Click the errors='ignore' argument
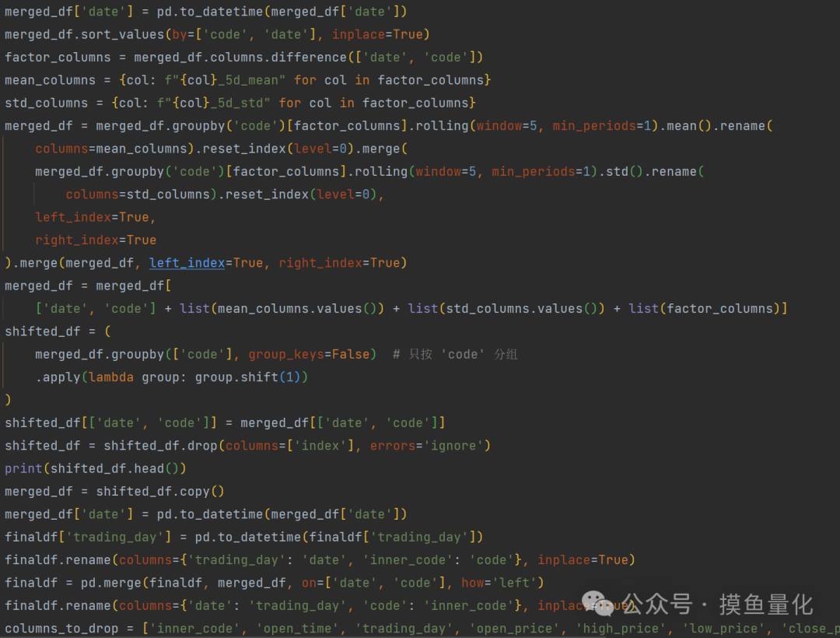Viewport: 840px width, 638px height. [430, 446]
